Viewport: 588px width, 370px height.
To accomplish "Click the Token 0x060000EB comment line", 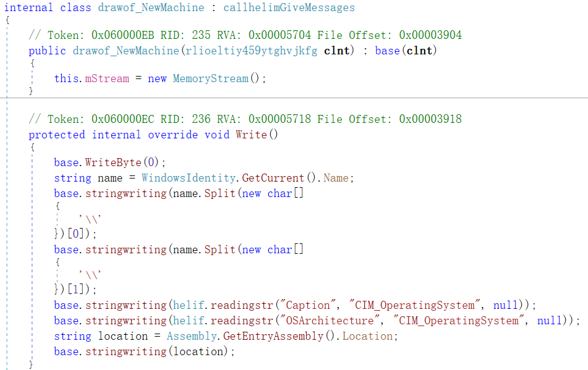I will click(245, 35).
